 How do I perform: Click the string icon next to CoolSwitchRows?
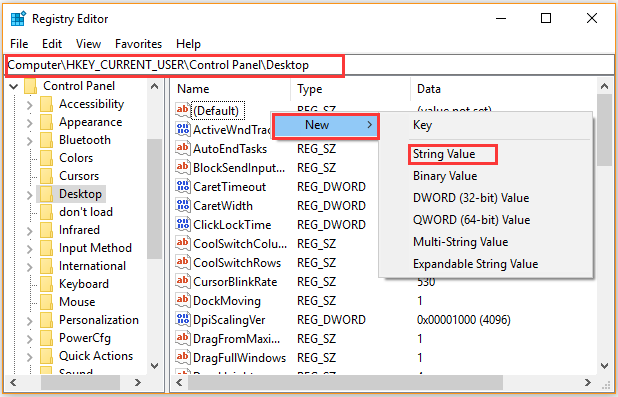click(182, 262)
